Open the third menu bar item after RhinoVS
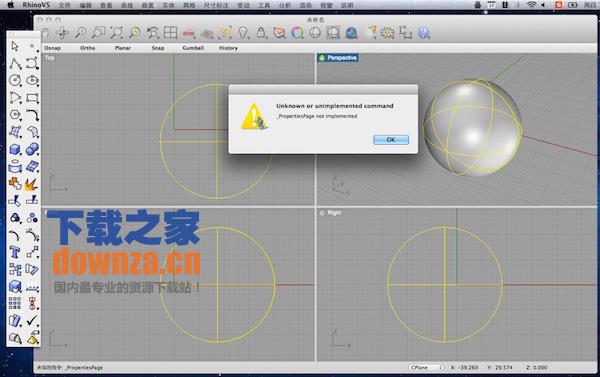The height and width of the screenshot is (377, 600). coord(106,5)
